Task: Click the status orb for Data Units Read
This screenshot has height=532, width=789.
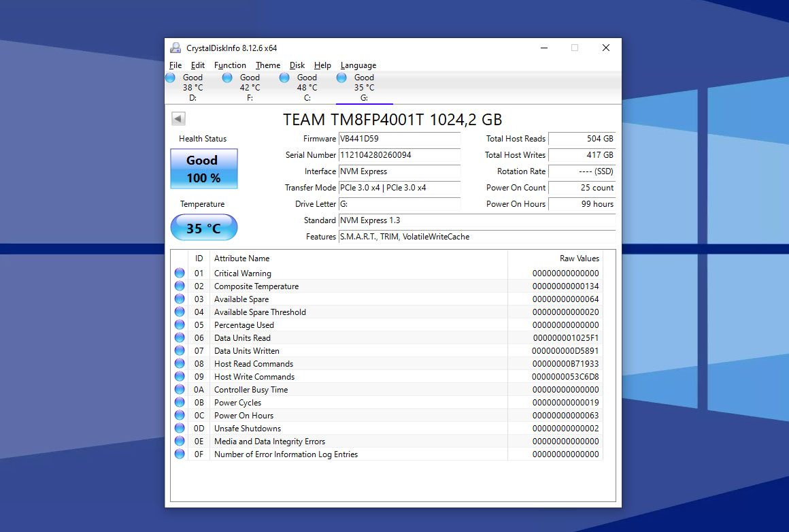Action: (x=180, y=337)
